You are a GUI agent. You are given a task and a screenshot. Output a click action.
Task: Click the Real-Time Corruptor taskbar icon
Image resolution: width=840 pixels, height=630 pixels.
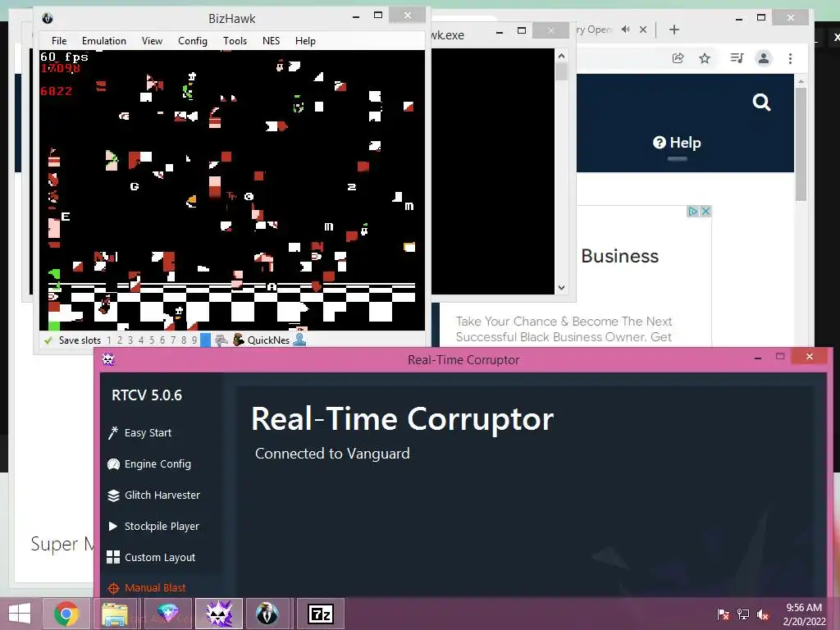coord(219,614)
